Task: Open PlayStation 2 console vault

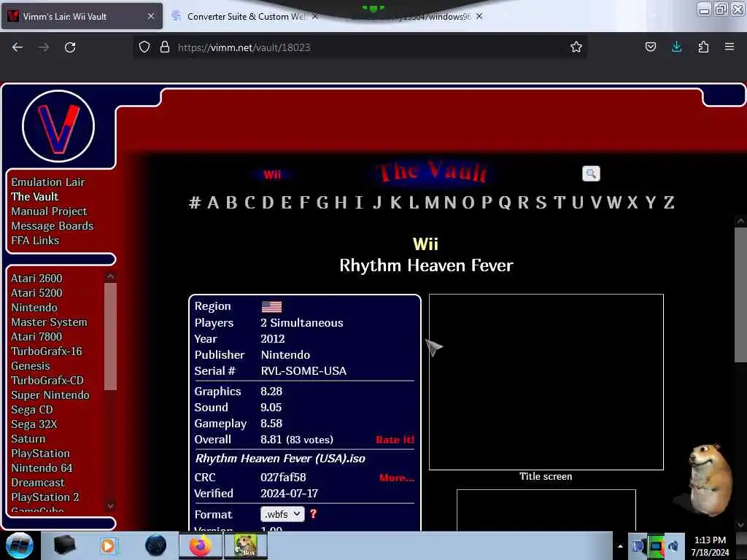Action: [x=44, y=497]
